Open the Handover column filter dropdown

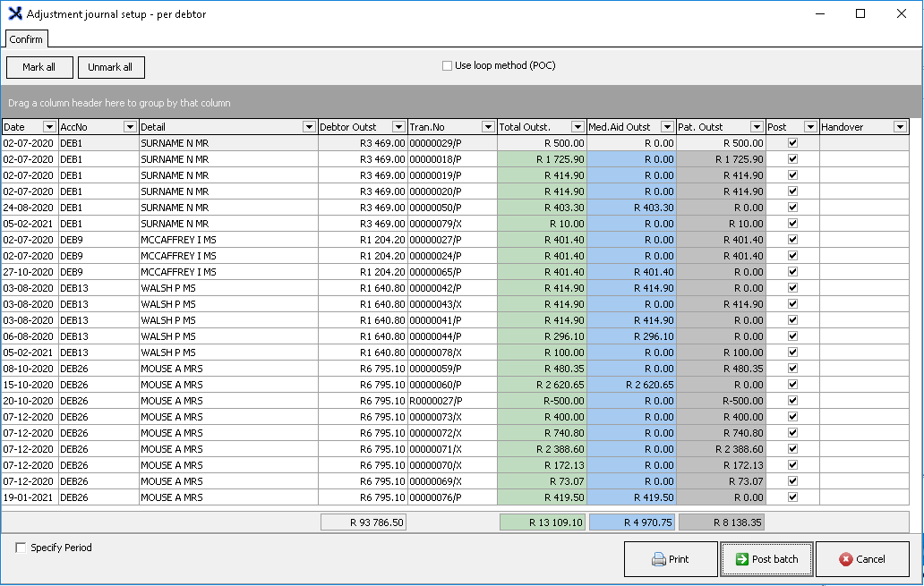[900, 127]
